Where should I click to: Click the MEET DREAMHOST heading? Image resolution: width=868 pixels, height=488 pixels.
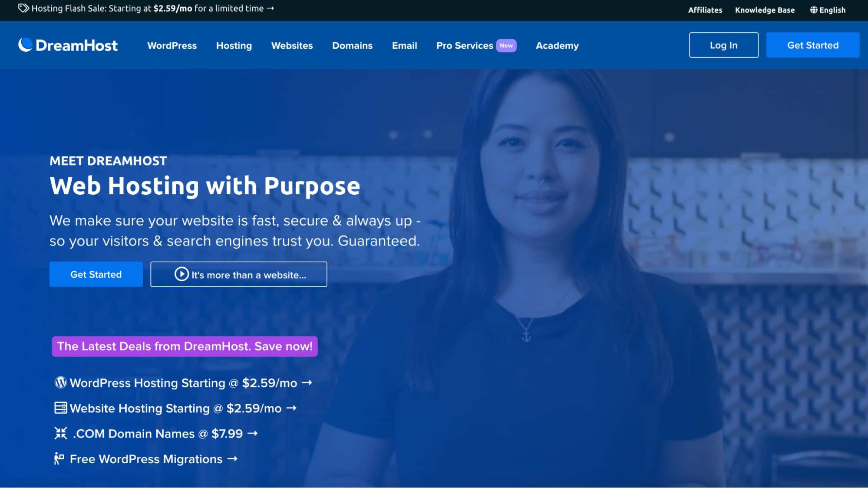point(108,161)
